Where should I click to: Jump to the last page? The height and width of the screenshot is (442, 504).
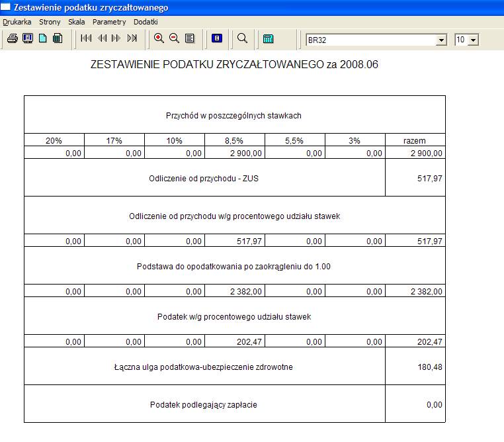coord(132,38)
